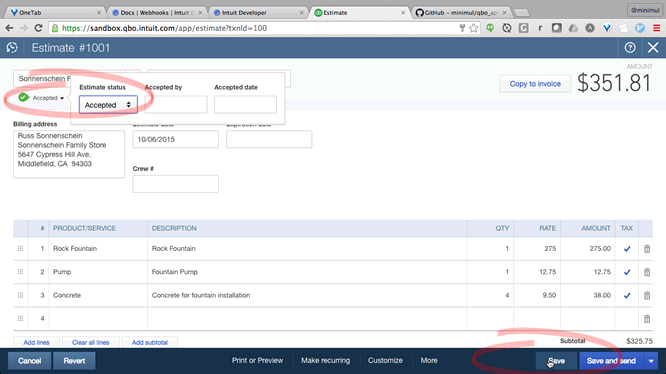666x374 pixels.
Task: Click the Revert button
Action: 74,361
